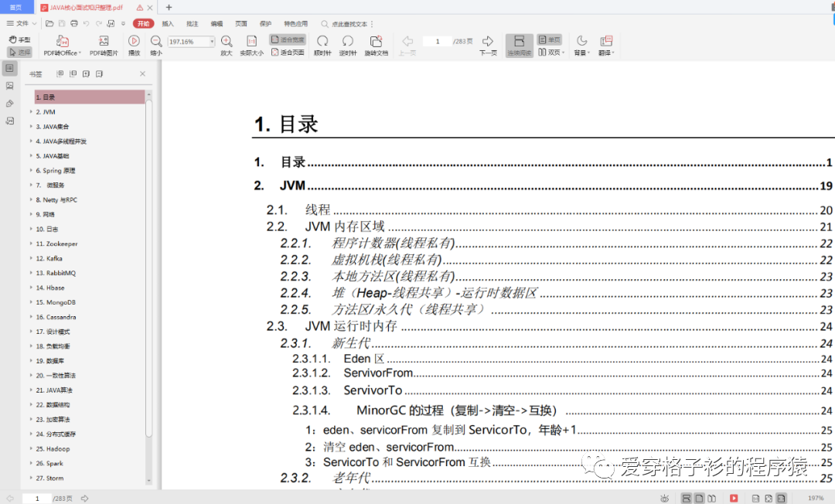Open the 背景 background dropdown
835x504 pixels.
pyautogui.click(x=581, y=46)
